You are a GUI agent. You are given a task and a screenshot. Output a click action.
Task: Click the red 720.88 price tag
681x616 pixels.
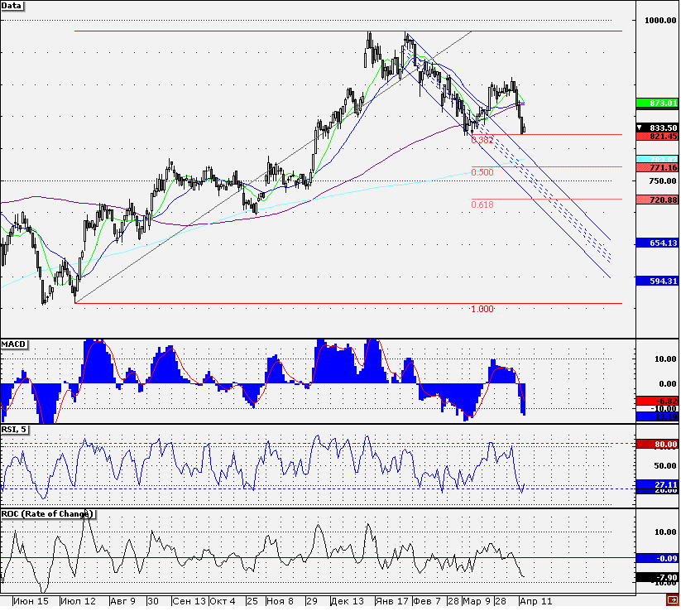657,200
